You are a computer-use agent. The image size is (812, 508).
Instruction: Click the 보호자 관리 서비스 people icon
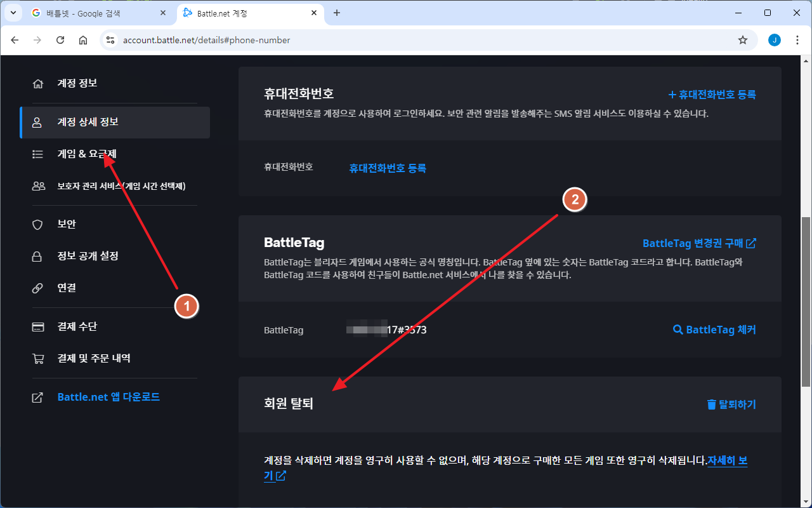pyautogui.click(x=38, y=186)
